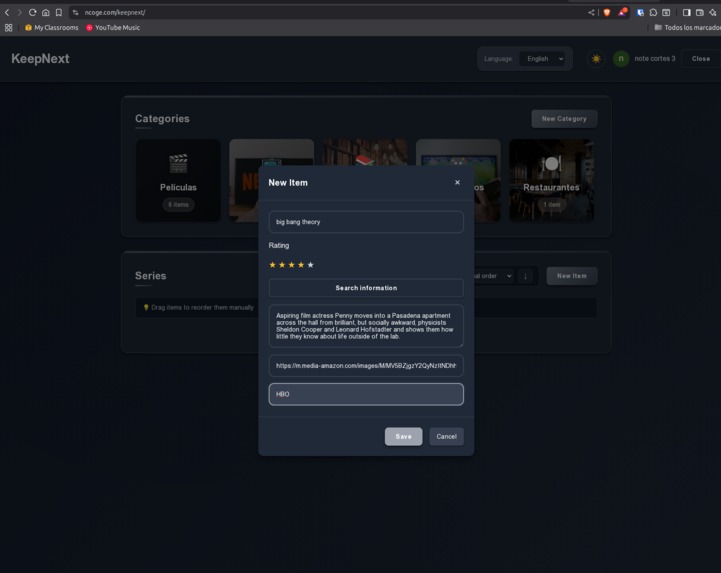Click the Brave rewards triangle icon

(622, 12)
